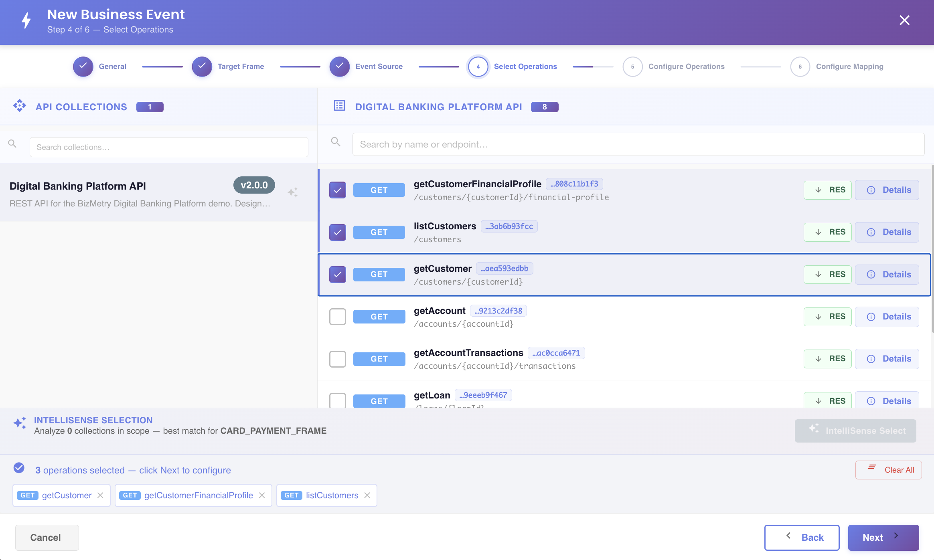Expand RES for getCustomer operation

pos(827,275)
